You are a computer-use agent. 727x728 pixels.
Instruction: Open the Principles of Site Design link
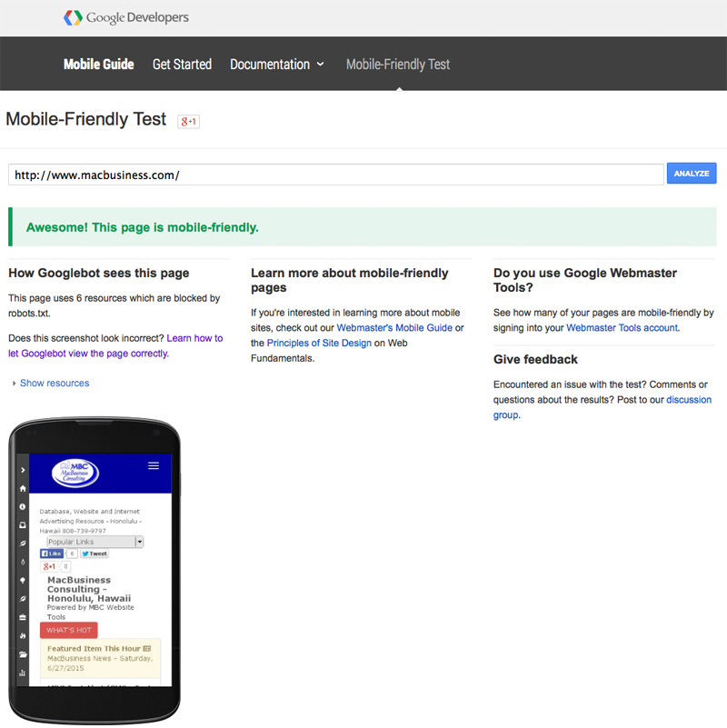pyautogui.click(x=319, y=344)
